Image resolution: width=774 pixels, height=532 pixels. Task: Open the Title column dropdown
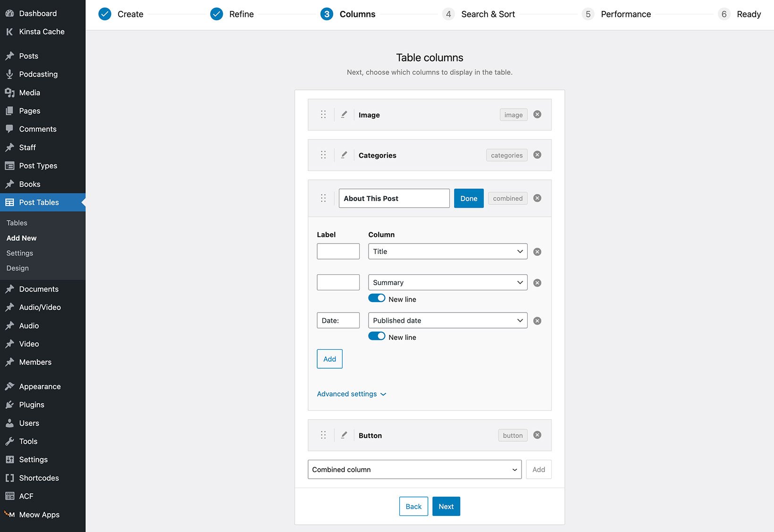[x=447, y=251]
